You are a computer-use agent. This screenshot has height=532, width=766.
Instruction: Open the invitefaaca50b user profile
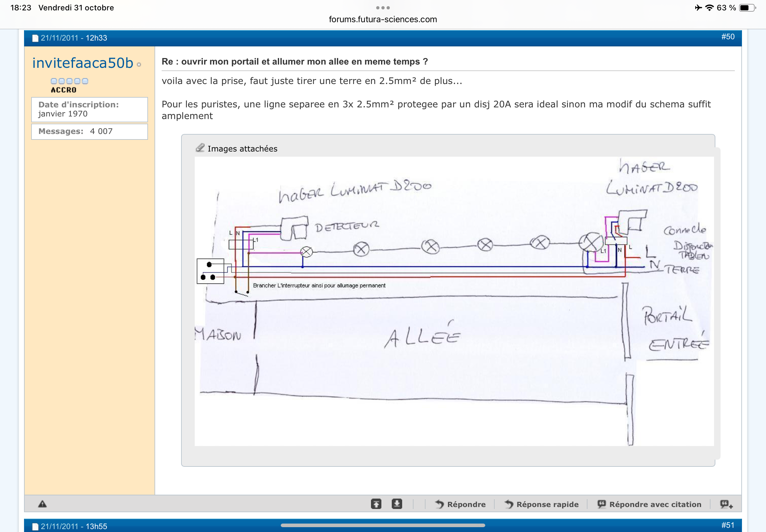pyautogui.click(x=82, y=63)
